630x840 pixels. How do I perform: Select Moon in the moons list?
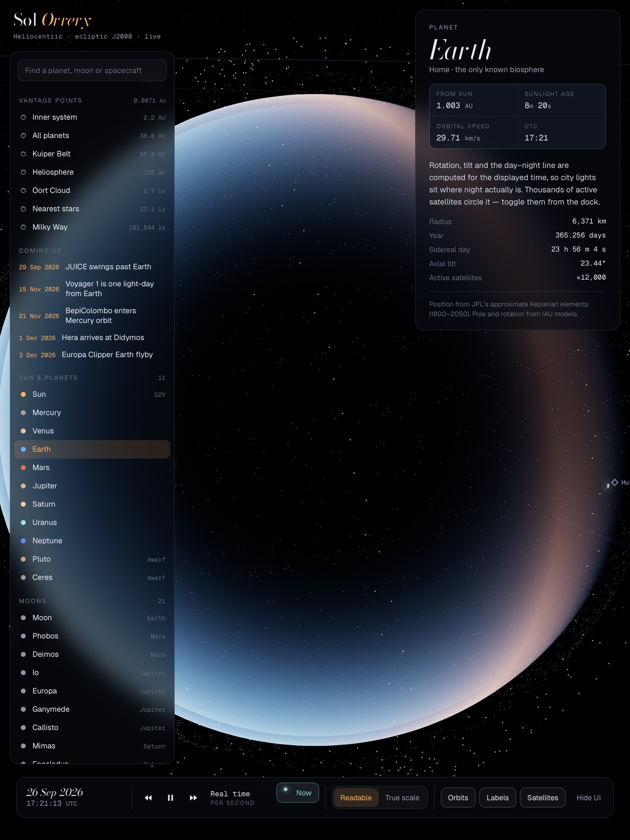tap(92, 618)
